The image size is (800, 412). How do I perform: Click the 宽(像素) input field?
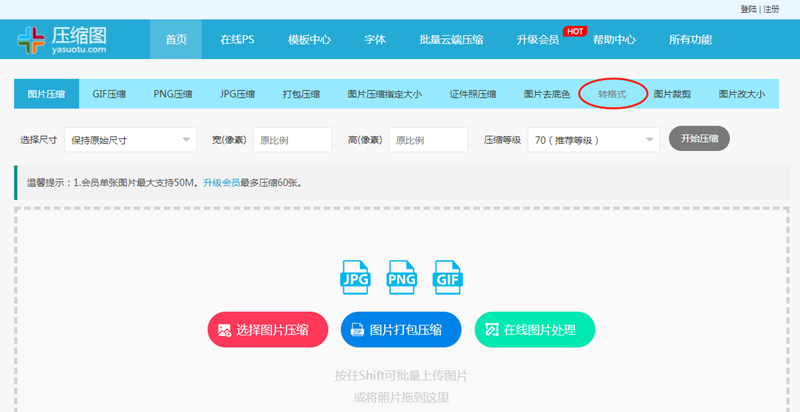click(292, 140)
